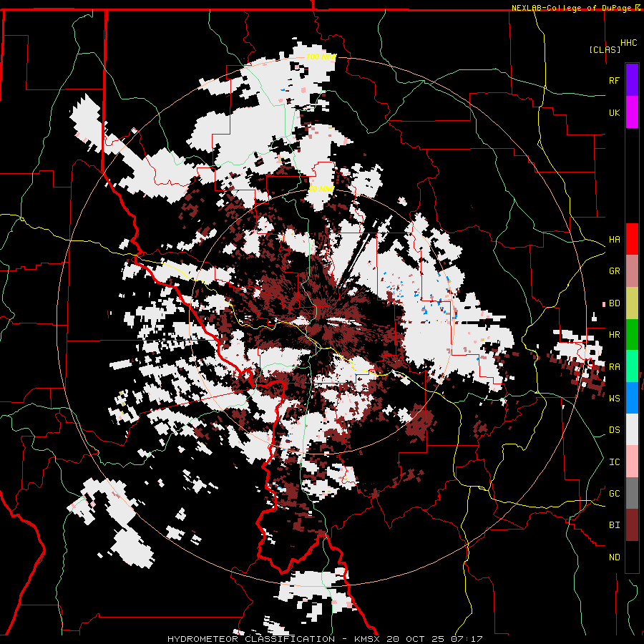This screenshot has width=644, height=644.
Task: Click the "KMSX" station identifier in caption
Action: pyautogui.click(x=369, y=639)
